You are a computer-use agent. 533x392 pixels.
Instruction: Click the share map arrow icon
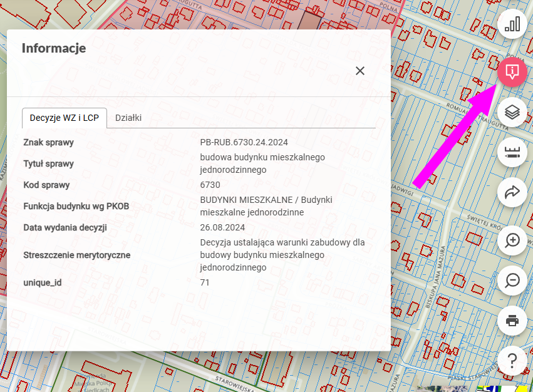512,192
